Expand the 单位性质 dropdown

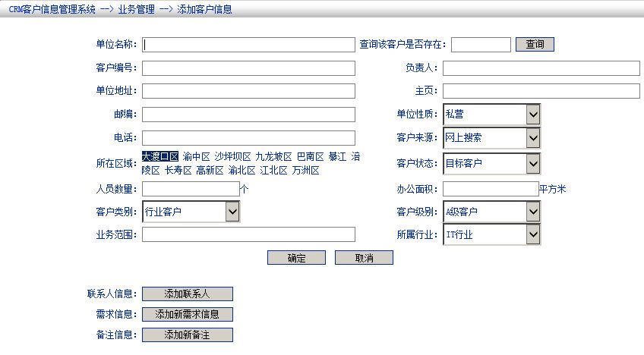533,115
